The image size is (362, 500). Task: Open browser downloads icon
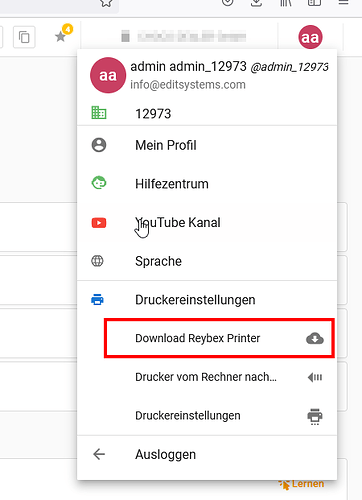tap(256, 3)
